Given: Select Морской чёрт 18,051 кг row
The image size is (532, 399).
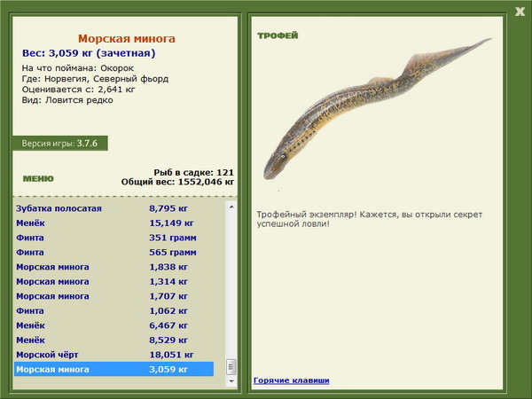Looking at the screenshot, I should (114, 354).
